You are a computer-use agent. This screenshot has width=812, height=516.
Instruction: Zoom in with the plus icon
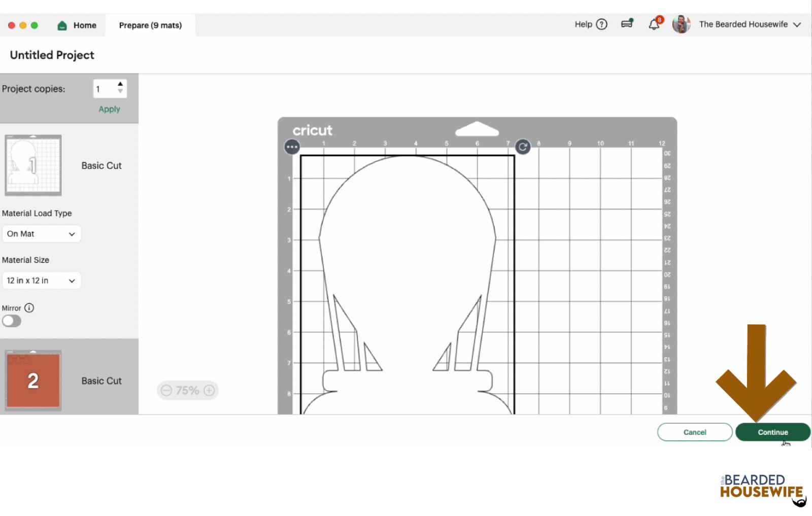pyautogui.click(x=209, y=390)
